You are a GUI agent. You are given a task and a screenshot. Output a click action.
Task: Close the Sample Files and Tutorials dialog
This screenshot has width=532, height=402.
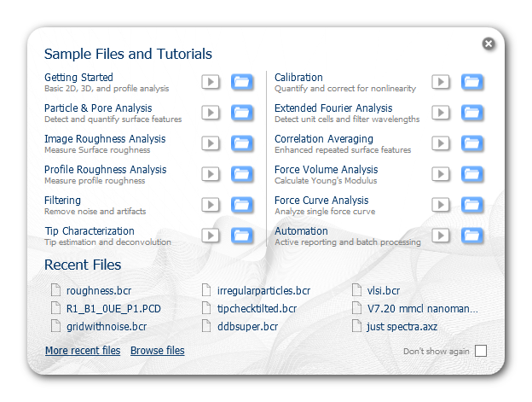coord(489,44)
